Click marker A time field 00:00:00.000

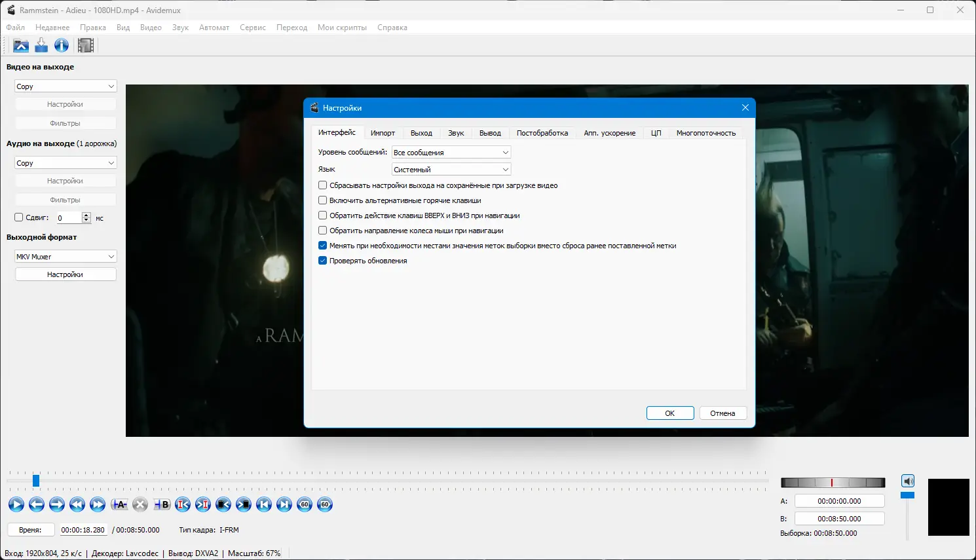840,501
